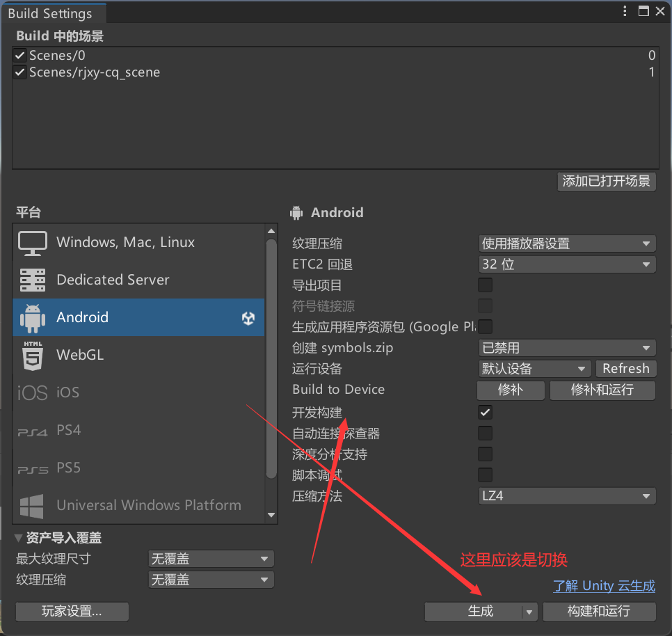The image size is (672, 636).
Task: Click the platform list scrollbar thumb
Action: [271, 358]
